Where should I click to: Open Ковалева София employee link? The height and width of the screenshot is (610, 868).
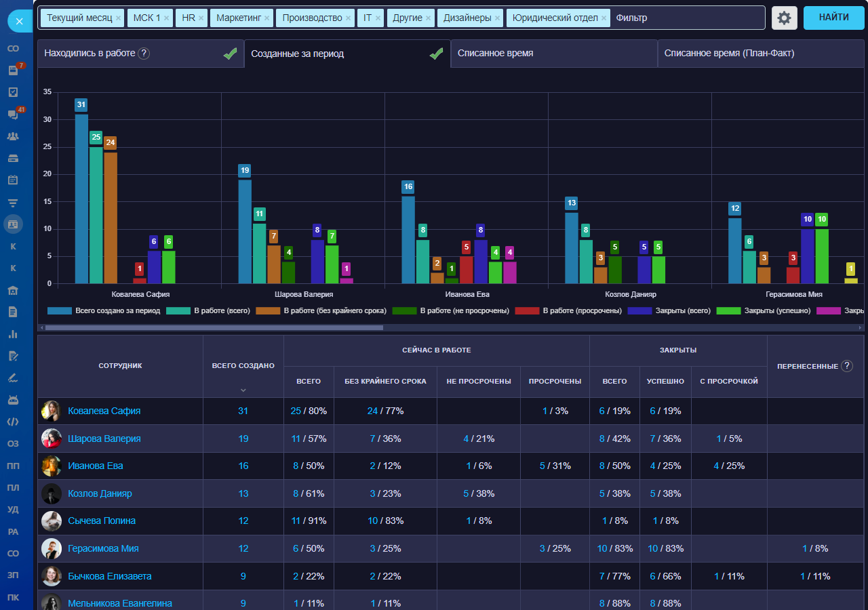tap(104, 411)
